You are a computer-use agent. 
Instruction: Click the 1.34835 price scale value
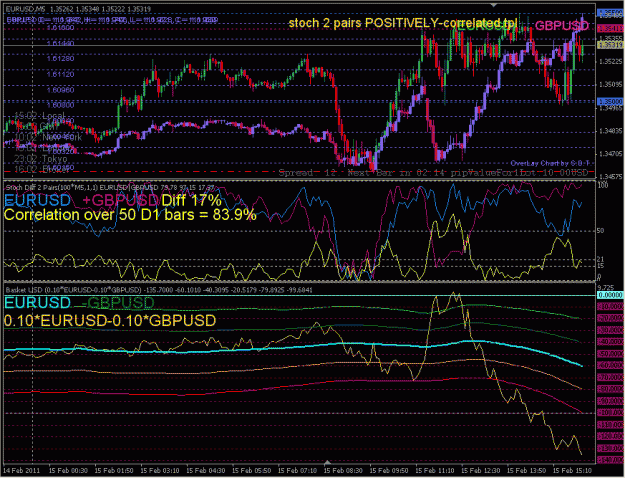pyautogui.click(x=611, y=131)
